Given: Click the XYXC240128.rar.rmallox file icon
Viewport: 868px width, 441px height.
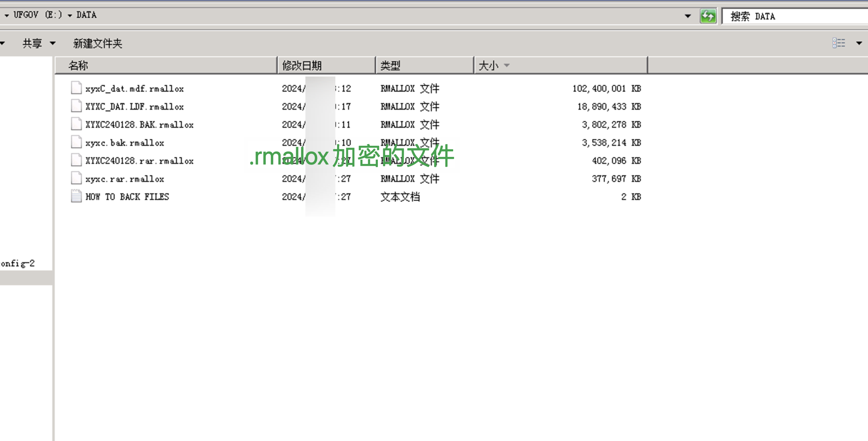Looking at the screenshot, I should [x=76, y=160].
